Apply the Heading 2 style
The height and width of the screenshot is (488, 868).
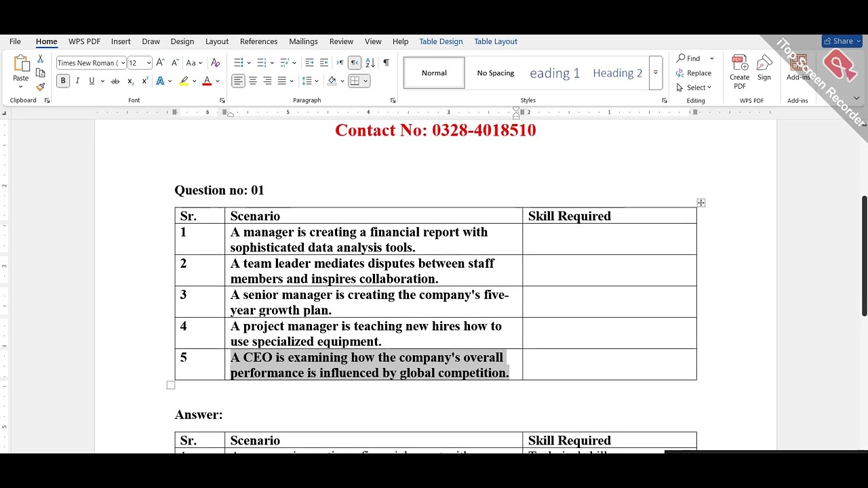[617, 73]
